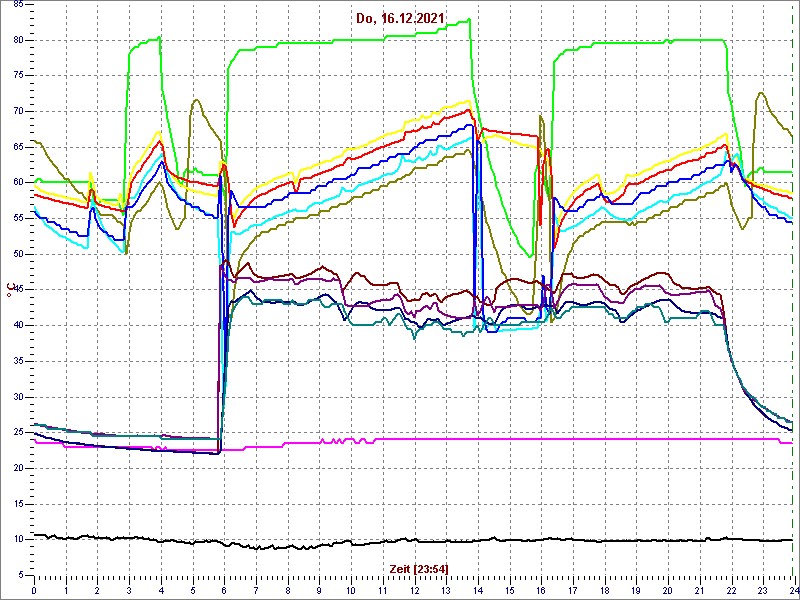Click hour 21 on the time axis
This screenshot has height=600, width=800.
click(x=698, y=591)
